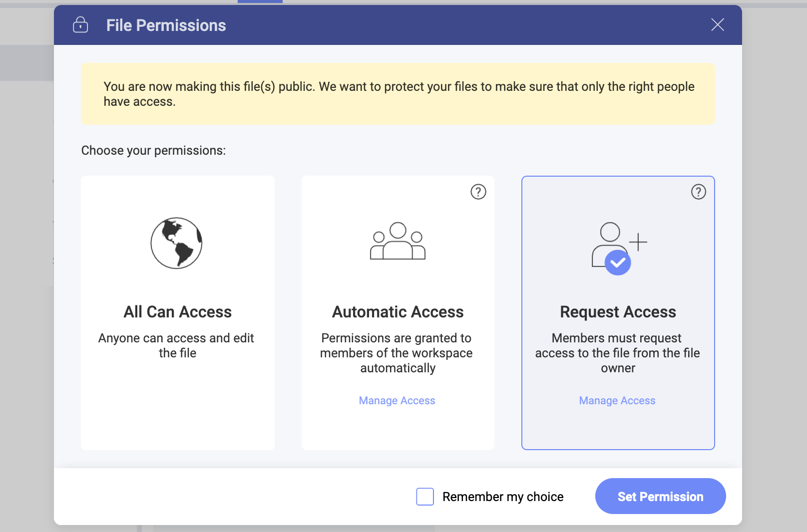Click 'Anyone can access and edit the file' text
The width and height of the screenshot is (807, 532).
click(176, 345)
